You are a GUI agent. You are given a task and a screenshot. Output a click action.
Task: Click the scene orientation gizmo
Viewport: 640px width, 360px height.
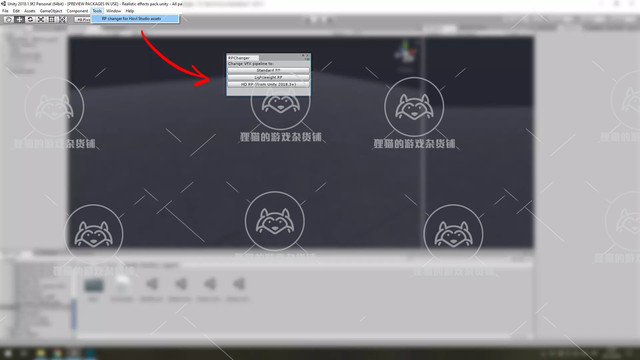(x=405, y=52)
